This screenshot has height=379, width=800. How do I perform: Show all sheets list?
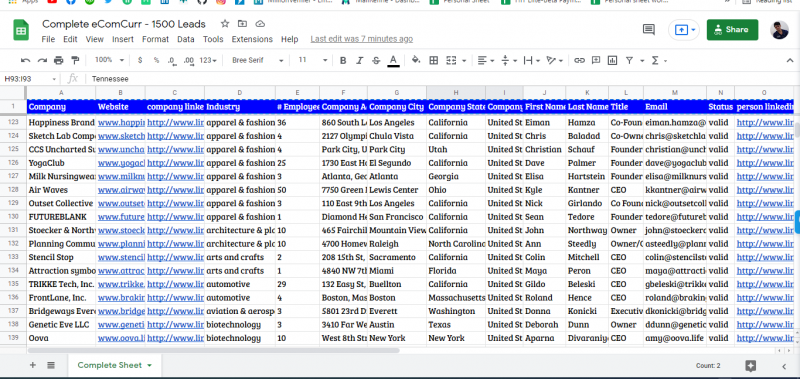click(x=51, y=365)
